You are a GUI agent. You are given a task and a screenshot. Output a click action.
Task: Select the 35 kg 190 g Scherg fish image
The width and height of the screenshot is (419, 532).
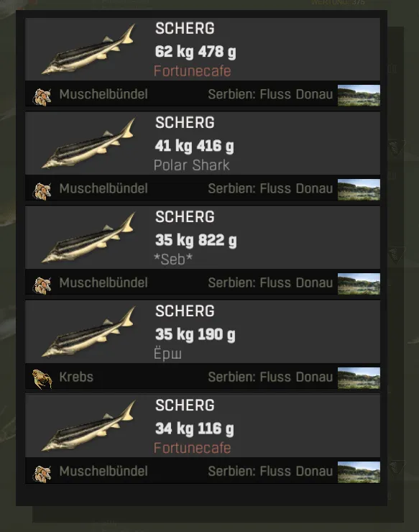89,332
